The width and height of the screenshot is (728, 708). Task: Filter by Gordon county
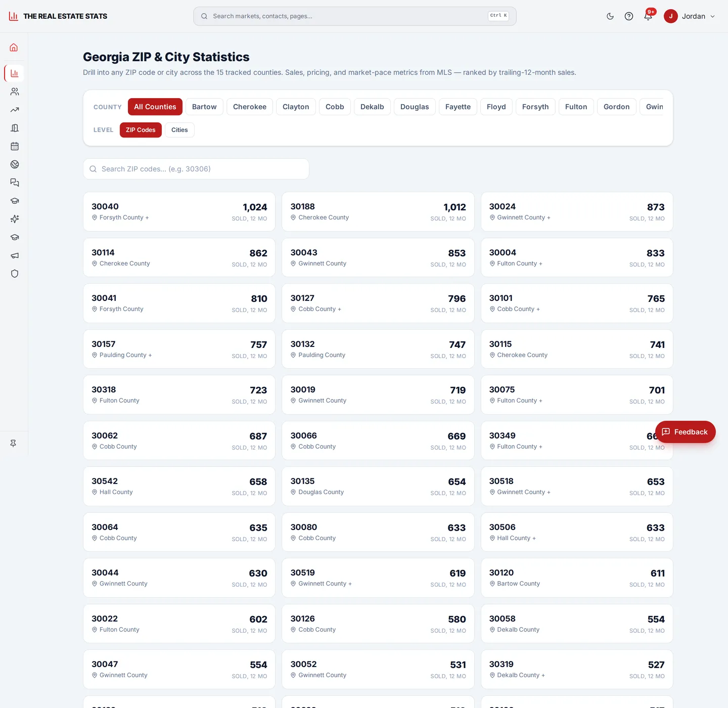(617, 107)
